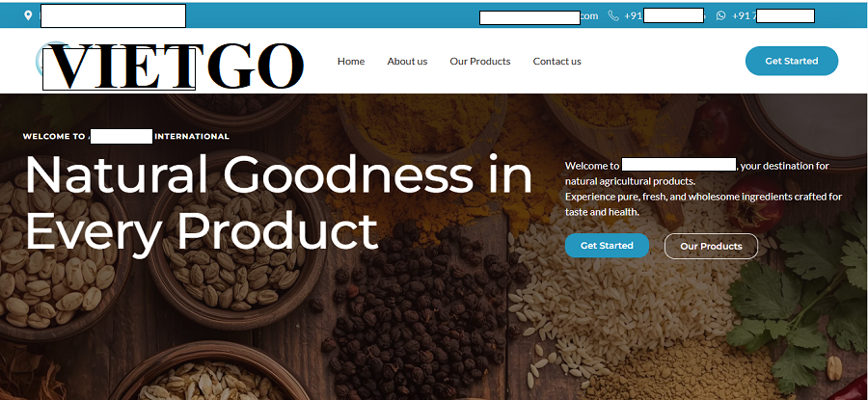
Task: Open the About us page
Action: coord(407,62)
